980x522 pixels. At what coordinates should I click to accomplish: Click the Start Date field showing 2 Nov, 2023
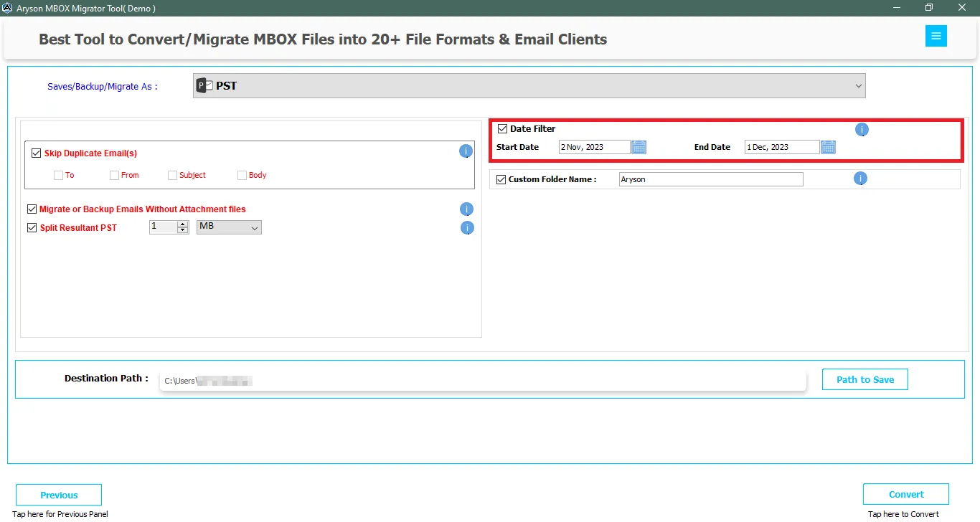point(594,147)
